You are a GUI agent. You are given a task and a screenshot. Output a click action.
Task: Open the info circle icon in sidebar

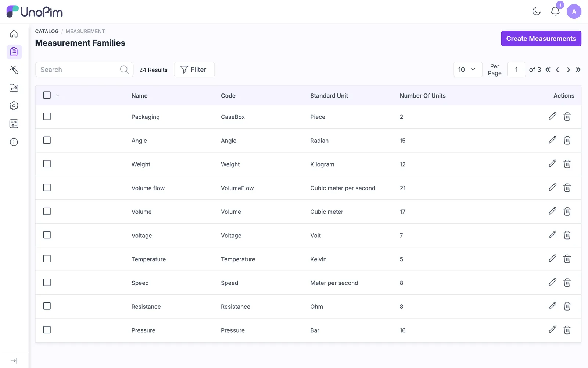click(x=14, y=142)
